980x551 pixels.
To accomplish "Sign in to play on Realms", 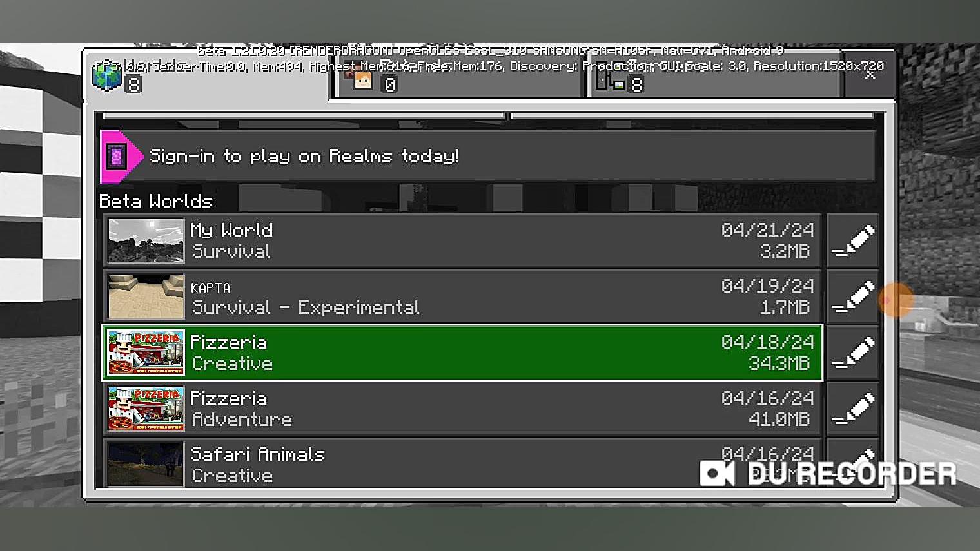I will point(488,156).
